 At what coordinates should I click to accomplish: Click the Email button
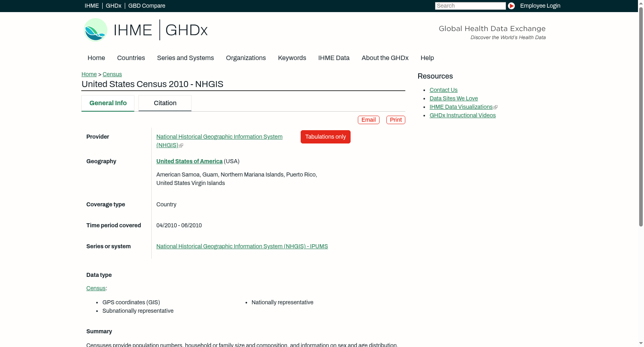(x=369, y=120)
